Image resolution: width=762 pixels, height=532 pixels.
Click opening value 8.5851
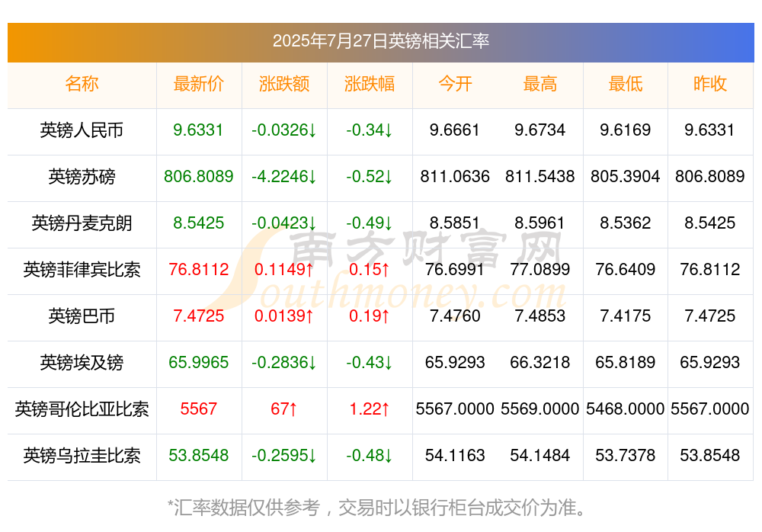tap(455, 223)
